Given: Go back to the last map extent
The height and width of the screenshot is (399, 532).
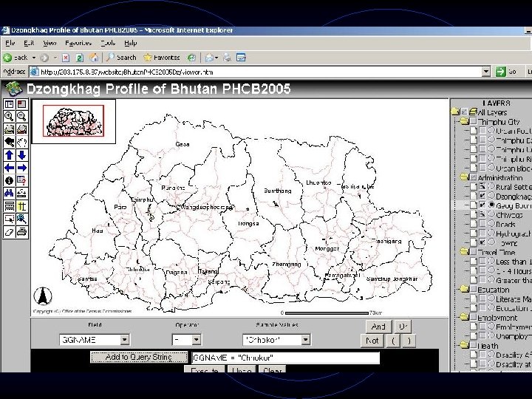Looking at the screenshot, I should [9, 142].
